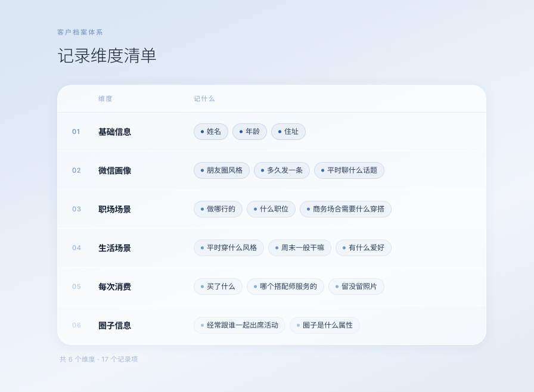Click the 买了什么 tag
This screenshot has width=534, height=392.
pos(218,287)
